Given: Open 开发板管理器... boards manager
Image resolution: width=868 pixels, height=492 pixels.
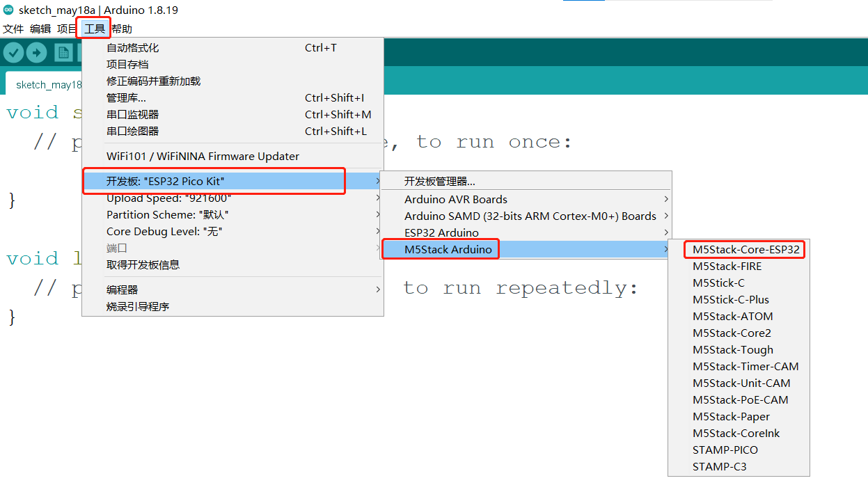Looking at the screenshot, I should (x=440, y=182).
